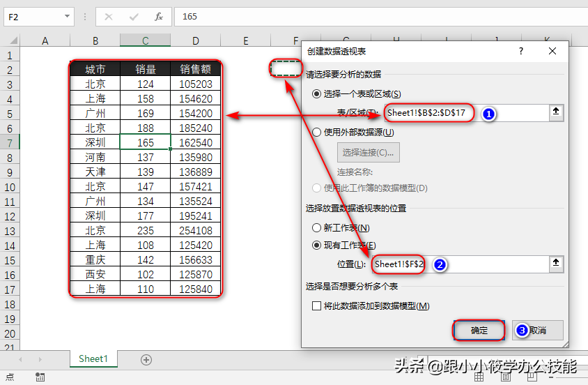The height and width of the screenshot is (385, 588).
Task: Click cell with value 105203
Action: click(x=195, y=84)
